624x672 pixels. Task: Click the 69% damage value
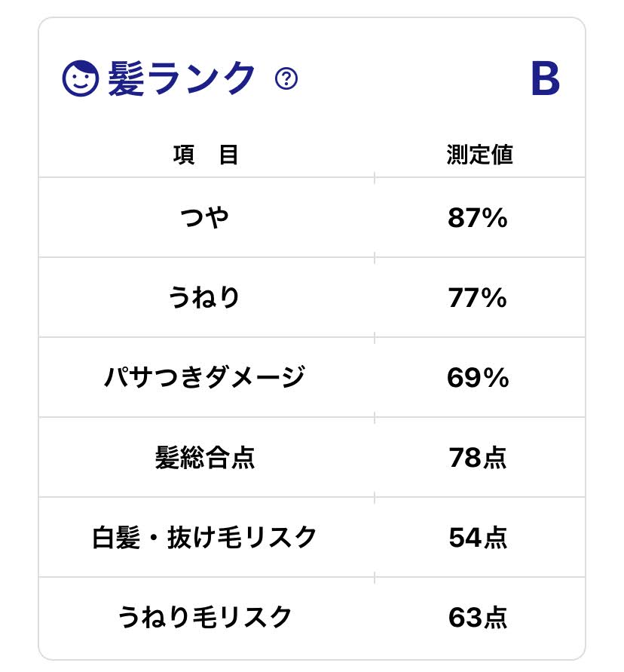[478, 377]
